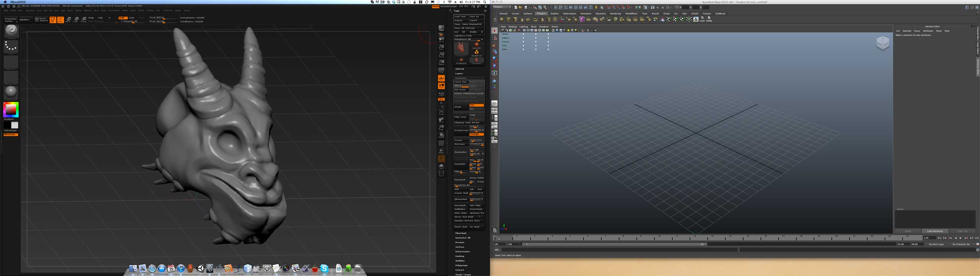Select Rotate mode in ZBrush top toolbar
This screenshot has width=980, height=276.
tap(83, 20)
